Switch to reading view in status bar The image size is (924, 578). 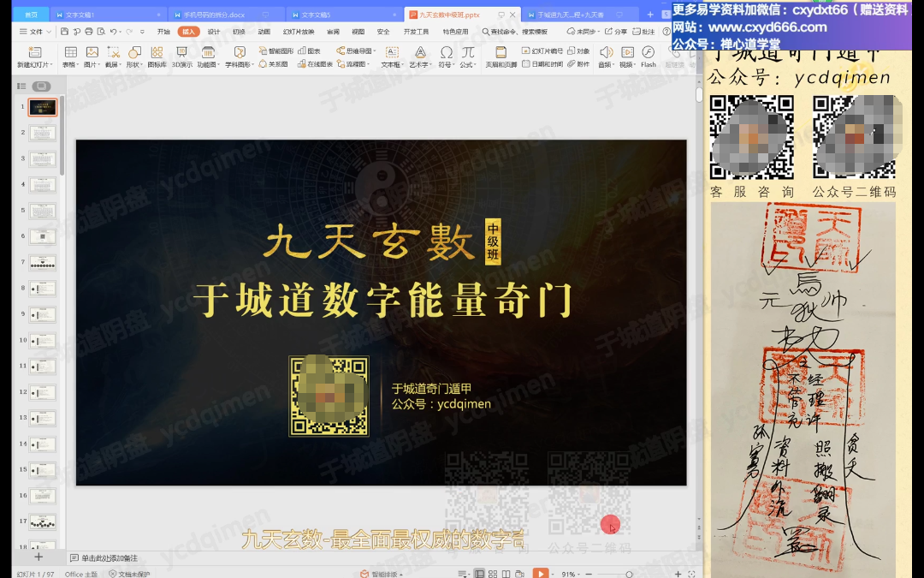(506, 573)
